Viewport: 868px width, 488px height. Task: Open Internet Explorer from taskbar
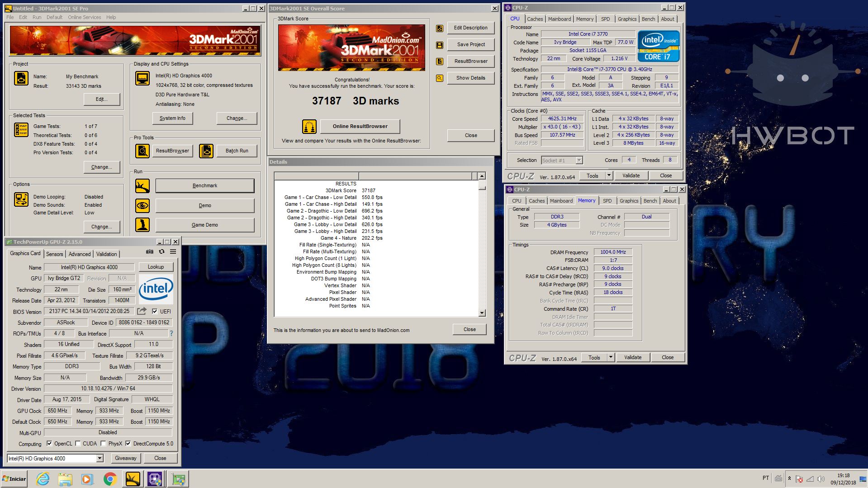43,479
